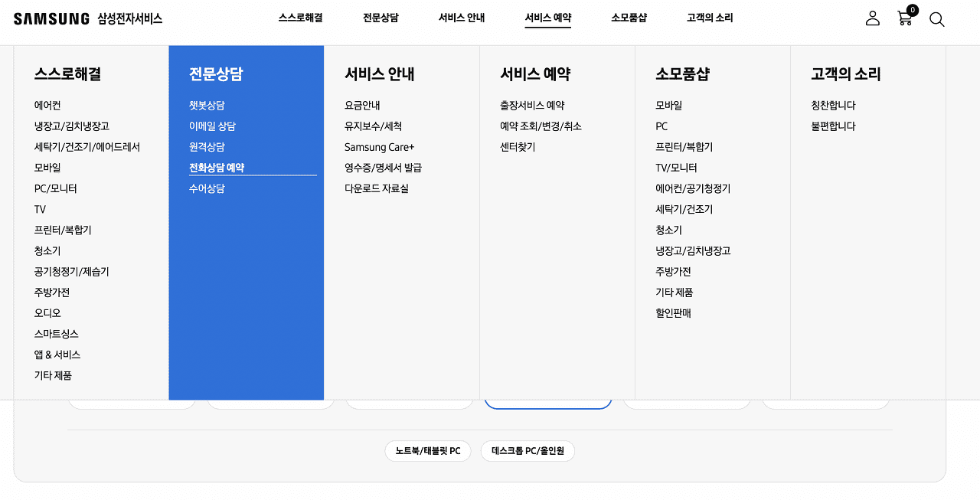Click the 고객의 소리 column heading
980x500 pixels.
pyautogui.click(x=846, y=74)
